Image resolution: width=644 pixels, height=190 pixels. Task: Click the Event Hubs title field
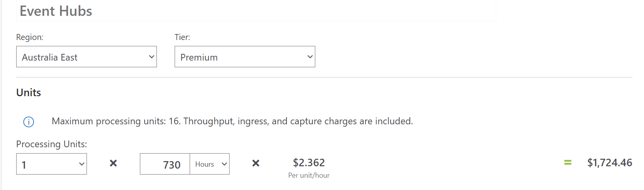(x=256, y=10)
